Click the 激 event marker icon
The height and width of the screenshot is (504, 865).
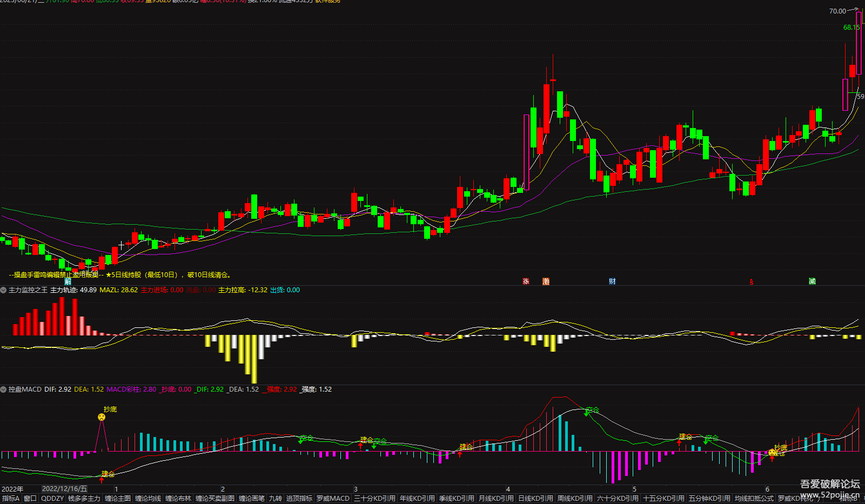pos(546,281)
